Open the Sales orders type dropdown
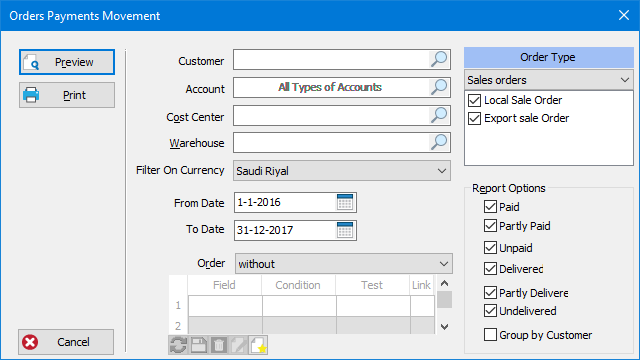Viewport: 640px width, 360px height. pos(549,80)
